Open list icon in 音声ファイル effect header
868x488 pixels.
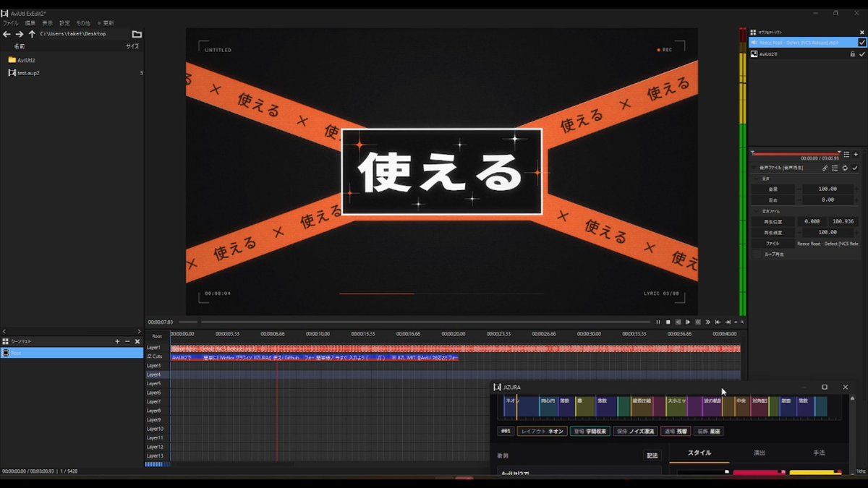pyautogui.click(x=835, y=168)
